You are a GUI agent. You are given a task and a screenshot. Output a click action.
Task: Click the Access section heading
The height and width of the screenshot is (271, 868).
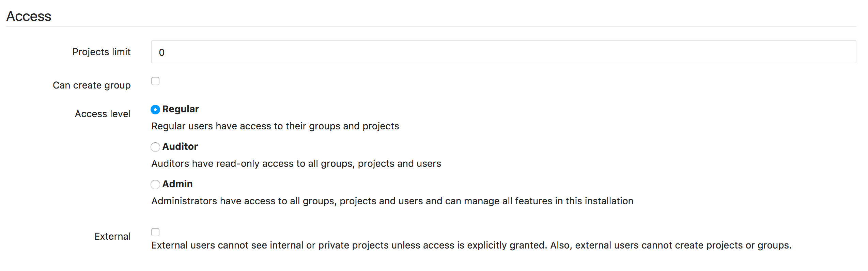pyautogui.click(x=29, y=16)
